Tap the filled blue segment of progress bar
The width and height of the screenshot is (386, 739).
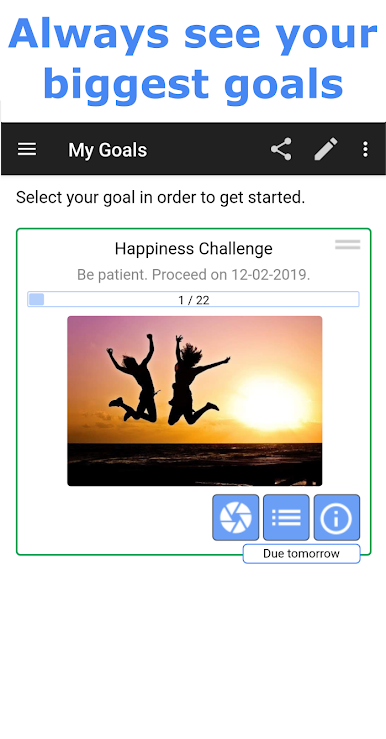(36, 299)
